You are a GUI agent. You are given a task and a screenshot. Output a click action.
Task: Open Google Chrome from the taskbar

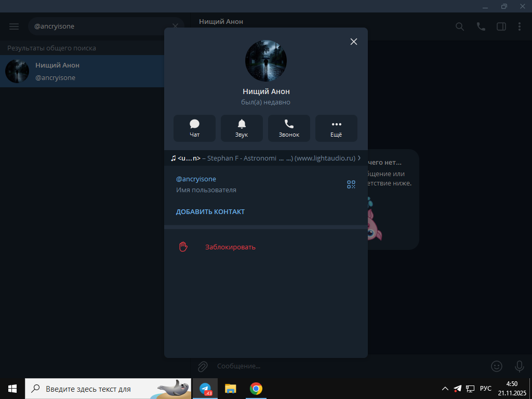point(256,389)
